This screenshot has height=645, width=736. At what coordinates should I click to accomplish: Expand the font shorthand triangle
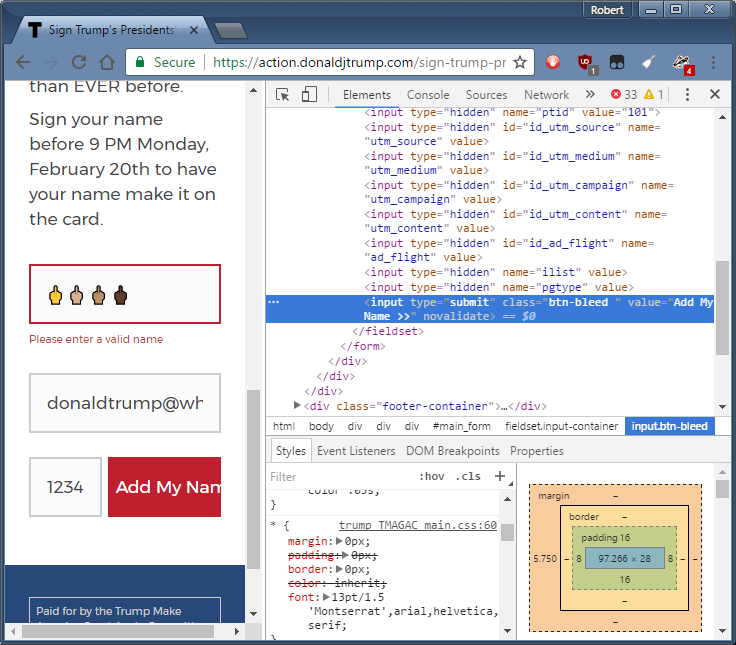click(326, 597)
